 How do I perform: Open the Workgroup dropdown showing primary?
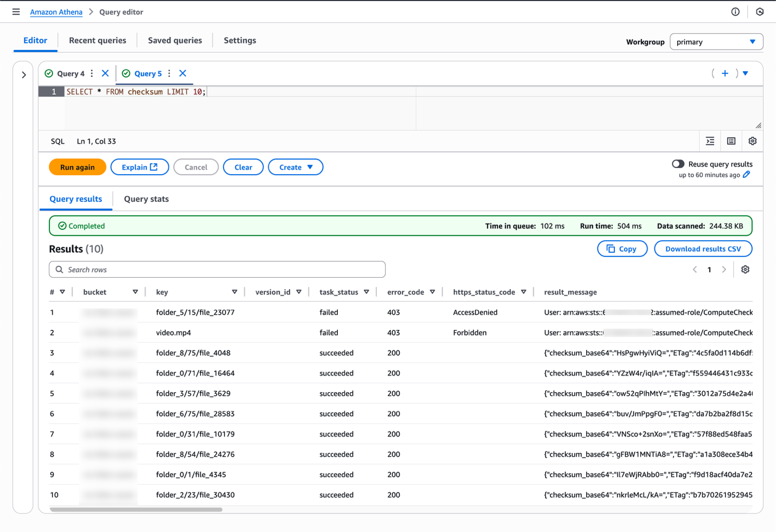click(716, 41)
